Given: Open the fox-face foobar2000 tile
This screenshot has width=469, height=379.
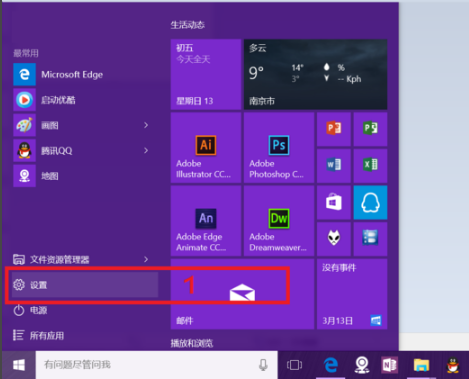Looking at the screenshot, I should click(334, 239).
